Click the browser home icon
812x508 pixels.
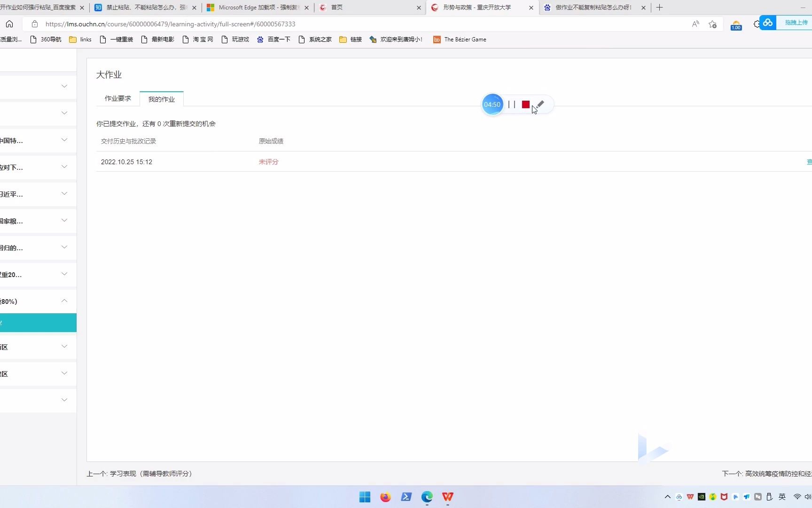pyautogui.click(x=9, y=24)
